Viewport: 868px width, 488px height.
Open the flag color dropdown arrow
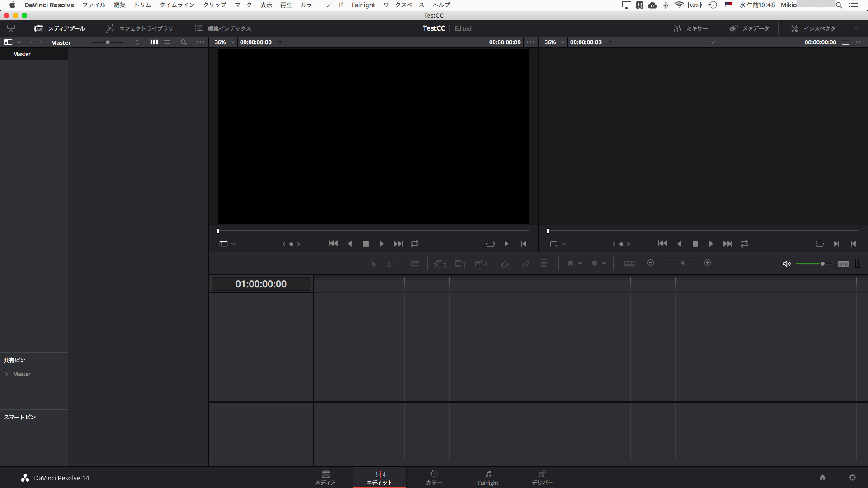(580, 263)
